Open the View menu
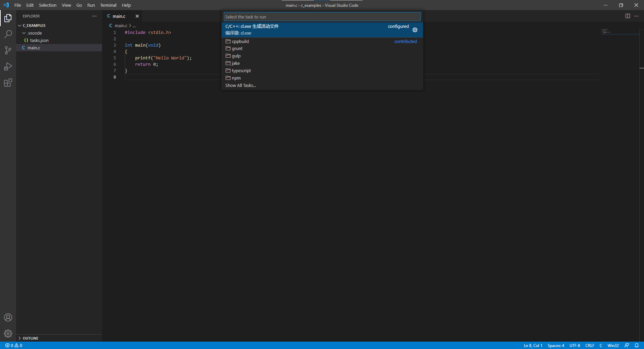The width and height of the screenshot is (644, 349). (66, 5)
